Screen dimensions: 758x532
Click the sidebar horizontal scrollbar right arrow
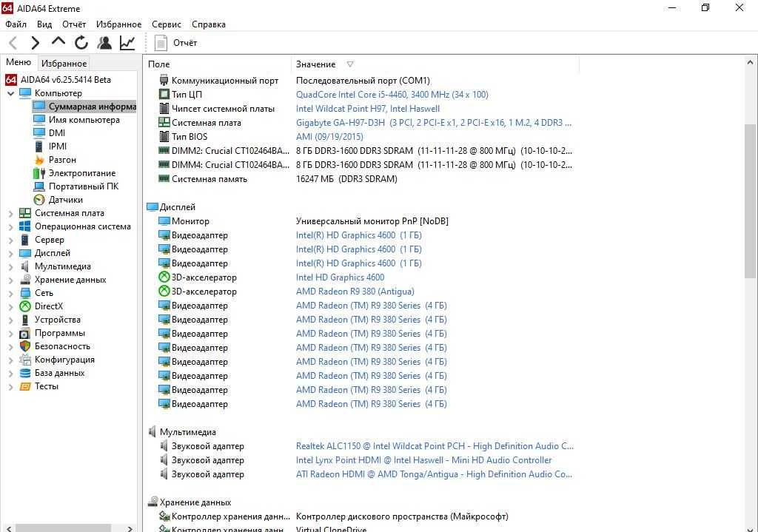coord(130,528)
